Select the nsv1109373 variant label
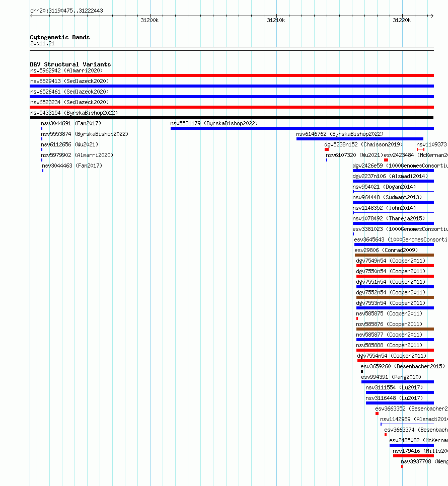This screenshot has height=486, width=448. [x=431, y=144]
